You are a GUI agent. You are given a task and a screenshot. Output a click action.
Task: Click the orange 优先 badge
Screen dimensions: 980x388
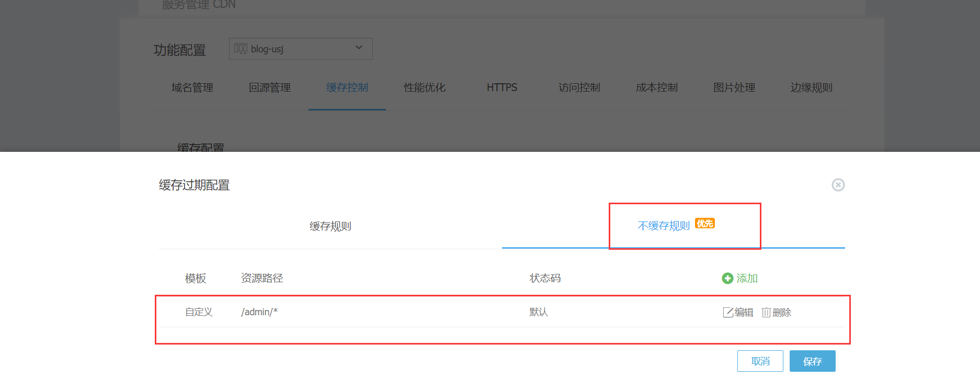704,224
